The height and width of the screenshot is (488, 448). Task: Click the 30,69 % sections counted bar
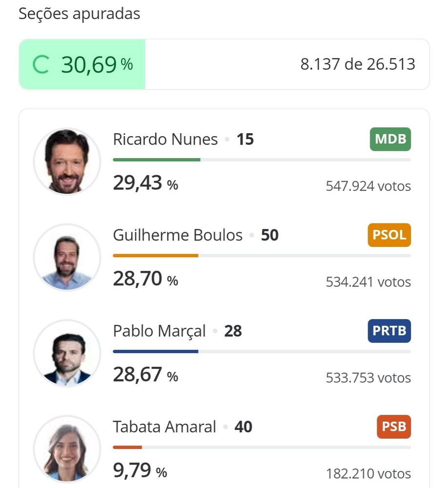[224, 64]
